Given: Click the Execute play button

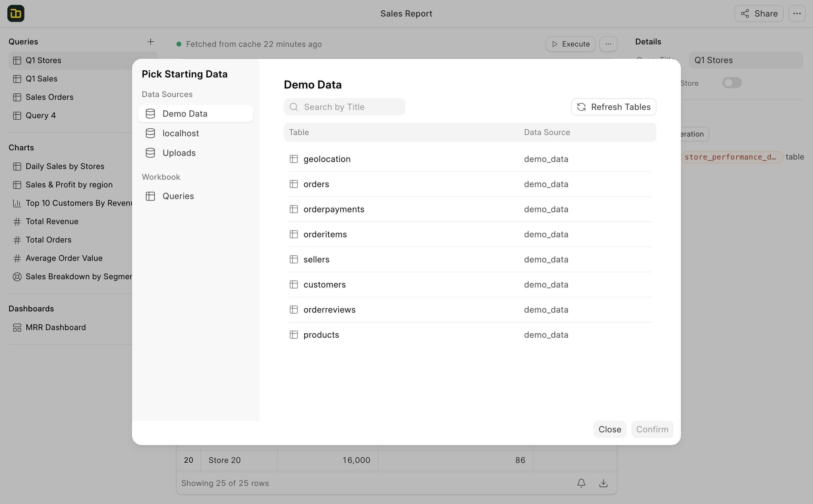Looking at the screenshot, I should click(570, 44).
